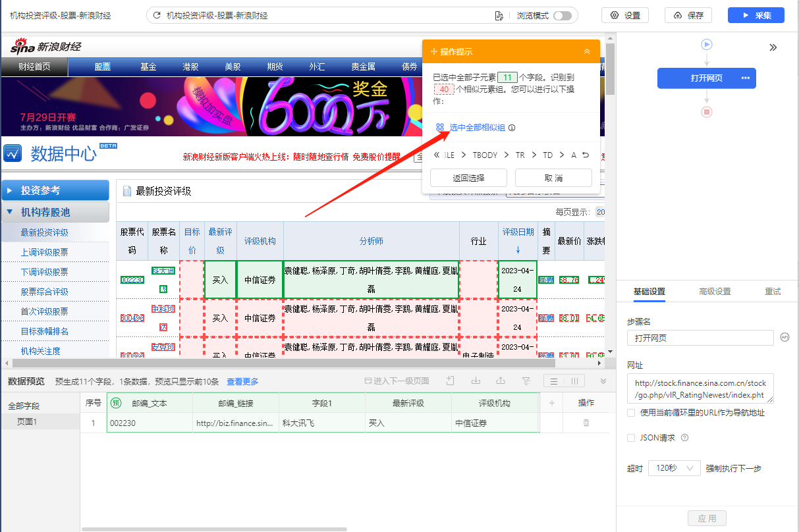Select TBODY in the element path breadcrumb

485,155
